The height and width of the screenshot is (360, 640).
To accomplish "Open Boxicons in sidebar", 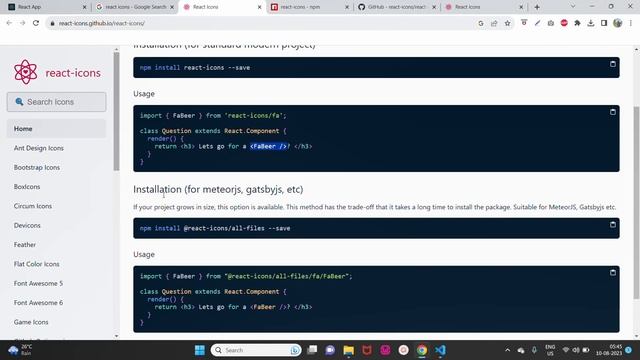I will point(27,187).
